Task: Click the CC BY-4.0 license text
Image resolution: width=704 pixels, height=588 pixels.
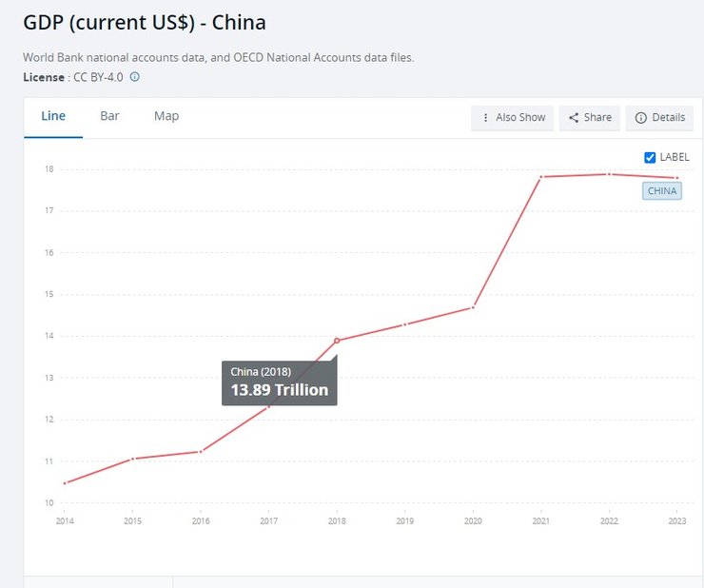Action: pyautogui.click(x=98, y=77)
